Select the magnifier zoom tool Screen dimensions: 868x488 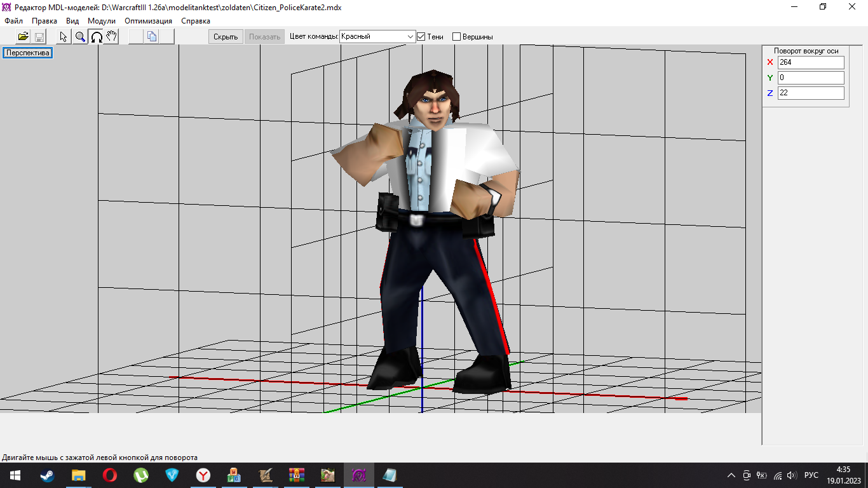[80, 36]
